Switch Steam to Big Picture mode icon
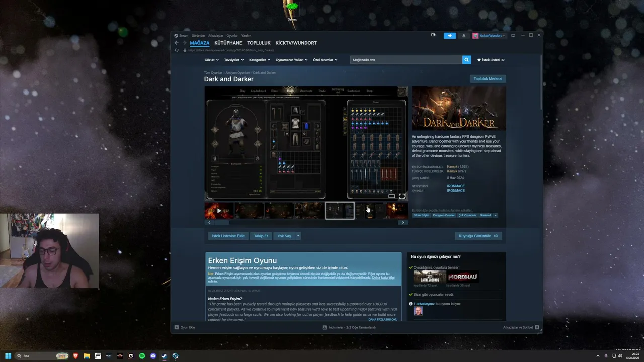644x362 pixels. click(x=513, y=36)
